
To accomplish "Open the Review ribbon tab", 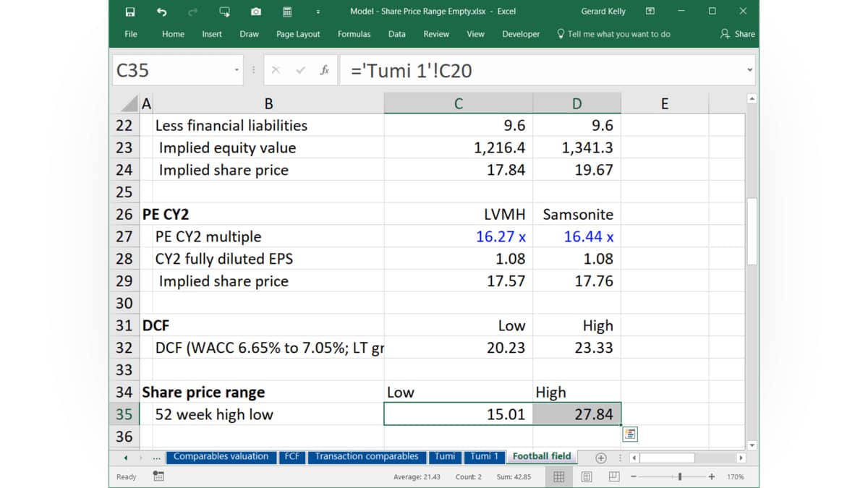I will point(436,34).
